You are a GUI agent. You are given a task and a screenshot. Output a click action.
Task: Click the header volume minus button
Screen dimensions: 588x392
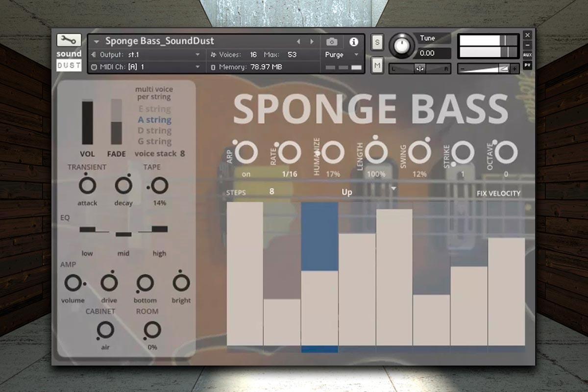[463, 69]
